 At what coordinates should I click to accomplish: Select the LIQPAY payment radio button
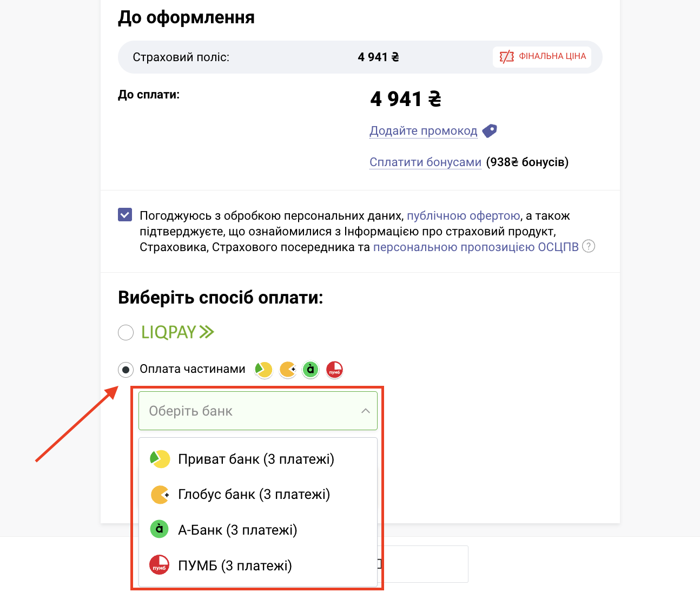pyautogui.click(x=126, y=332)
